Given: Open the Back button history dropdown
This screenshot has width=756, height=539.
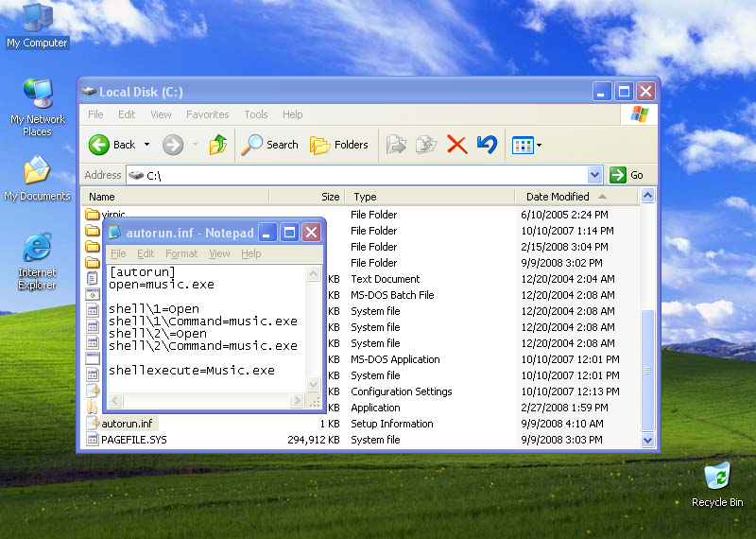Looking at the screenshot, I should [x=145, y=145].
